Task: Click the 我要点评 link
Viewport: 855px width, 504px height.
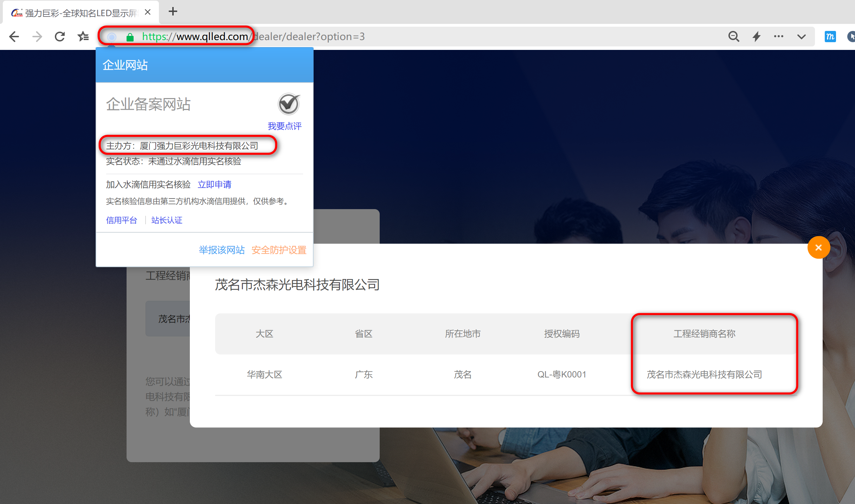Action: click(284, 126)
